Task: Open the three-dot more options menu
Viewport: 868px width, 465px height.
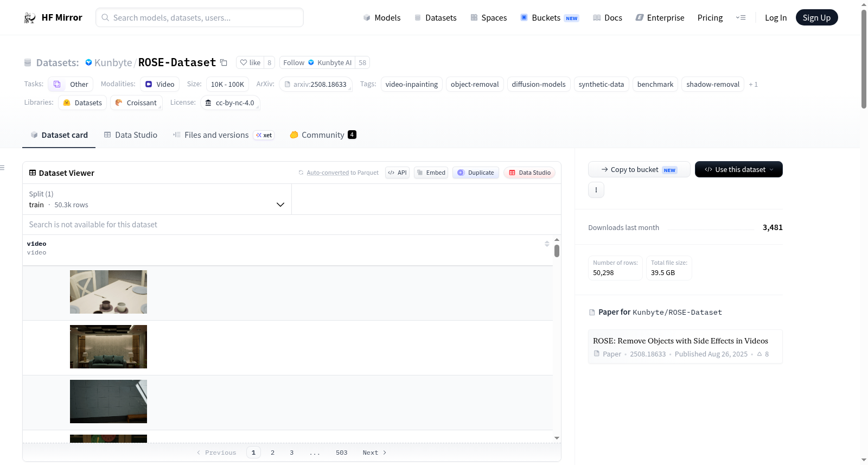Action: (x=596, y=190)
